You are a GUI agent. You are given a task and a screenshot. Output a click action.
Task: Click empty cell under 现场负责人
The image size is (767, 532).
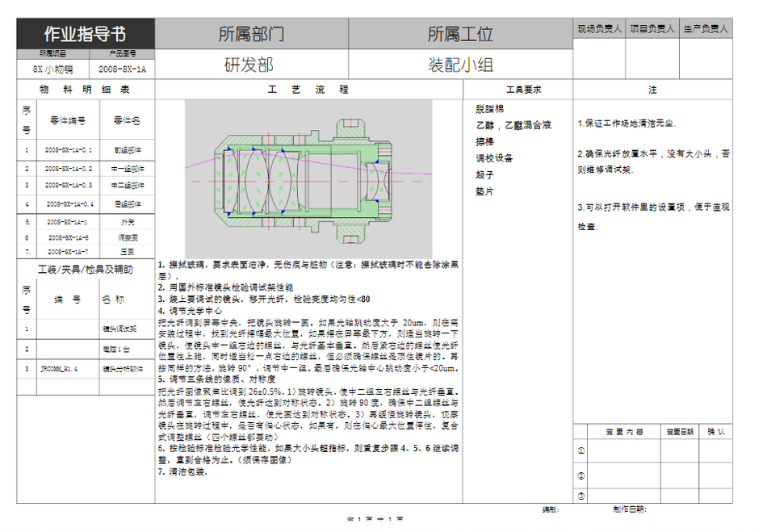point(599,58)
